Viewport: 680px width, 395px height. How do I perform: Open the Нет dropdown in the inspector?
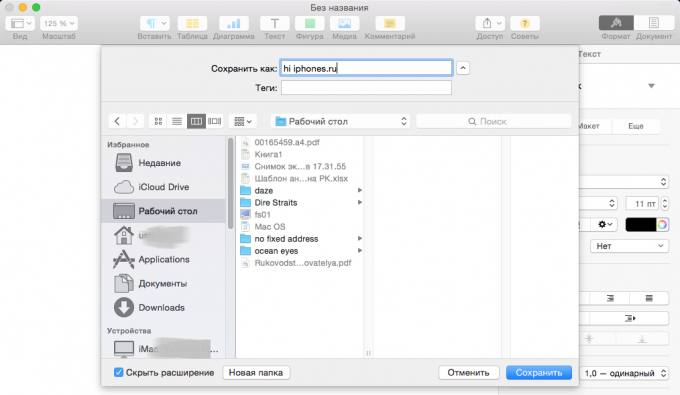pyautogui.click(x=629, y=246)
